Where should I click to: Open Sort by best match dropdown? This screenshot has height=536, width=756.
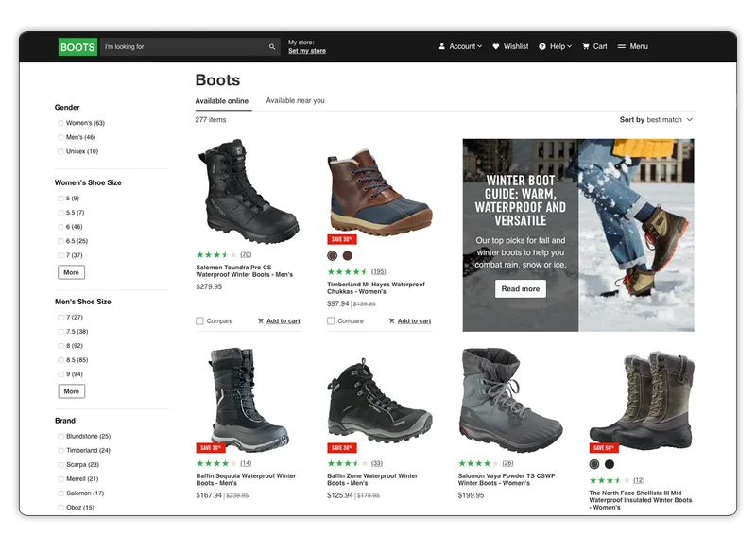tap(656, 120)
